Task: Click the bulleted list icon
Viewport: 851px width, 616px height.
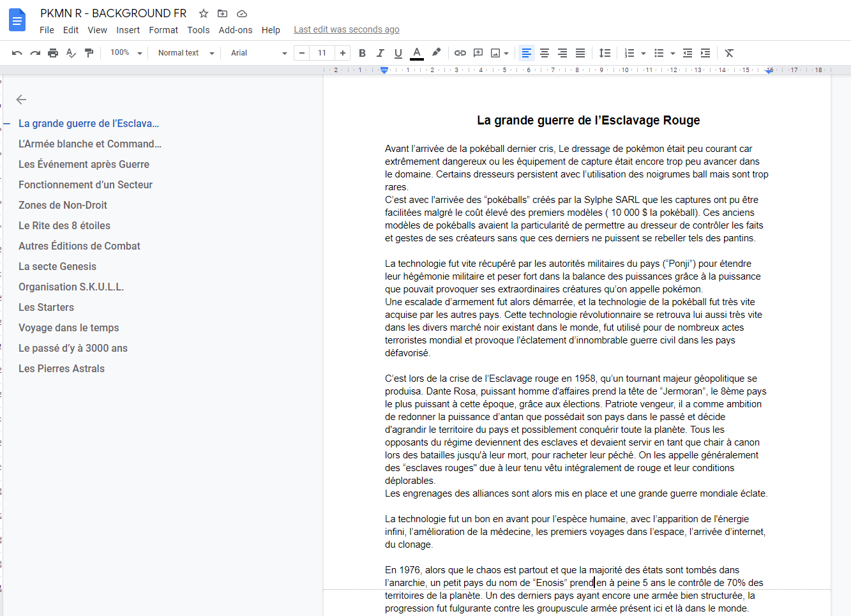Action: 659,53
